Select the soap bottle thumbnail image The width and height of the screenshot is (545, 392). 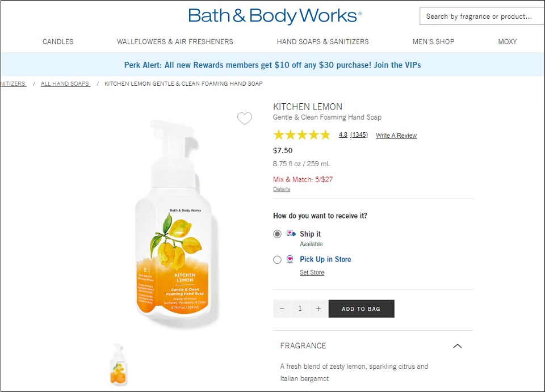click(119, 365)
